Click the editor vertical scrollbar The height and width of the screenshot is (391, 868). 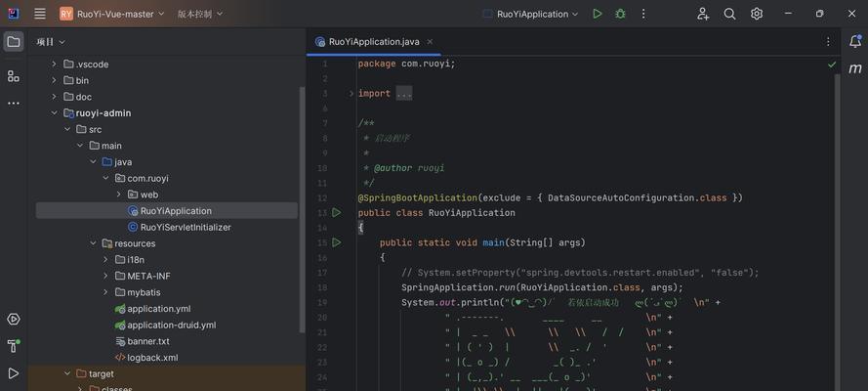click(837, 233)
